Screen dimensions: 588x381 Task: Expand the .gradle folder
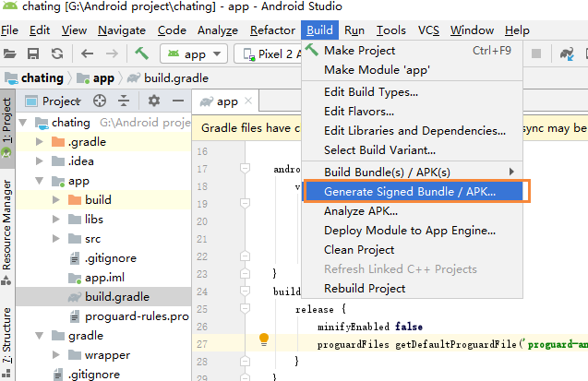pos(40,142)
